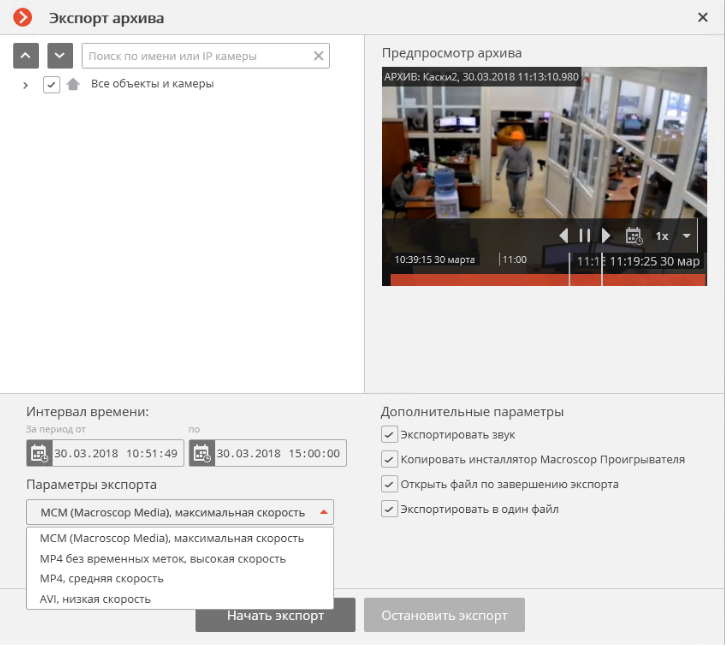Expand Все объекты и камеры tree
Screen dimensions: 727x646
coord(25,85)
